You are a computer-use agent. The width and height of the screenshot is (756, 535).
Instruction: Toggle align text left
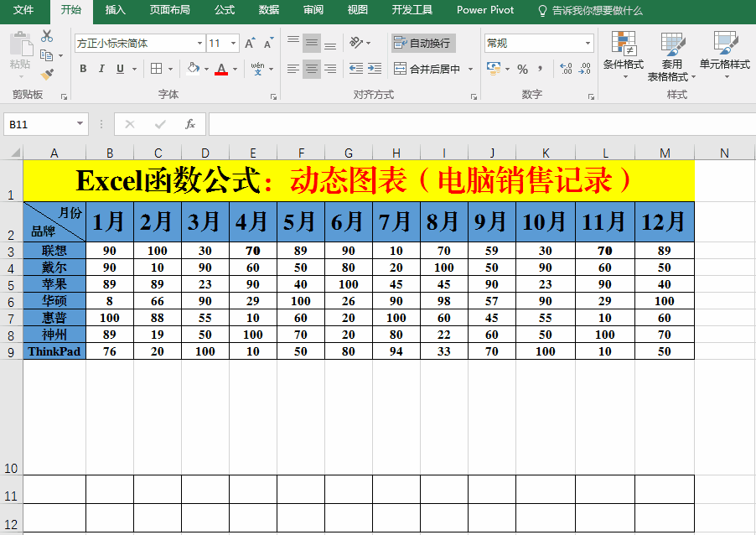coord(293,69)
